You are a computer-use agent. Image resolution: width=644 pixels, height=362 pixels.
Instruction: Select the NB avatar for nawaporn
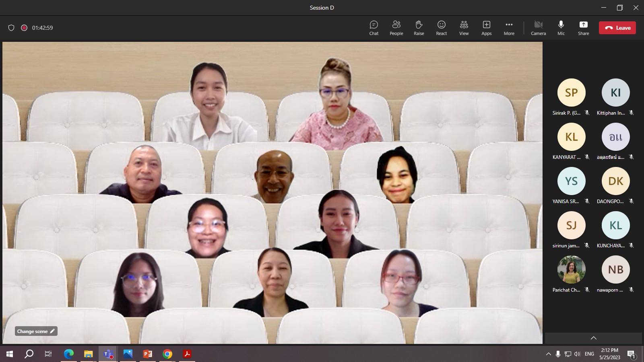tap(615, 269)
